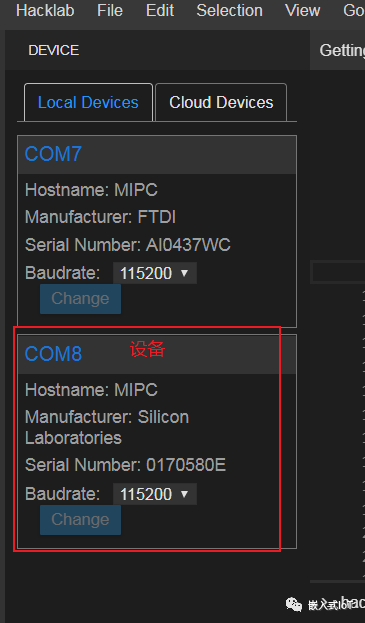Open the Hacklab application menu
Viewport: 365px width, 623px height.
[x=45, y=11]
